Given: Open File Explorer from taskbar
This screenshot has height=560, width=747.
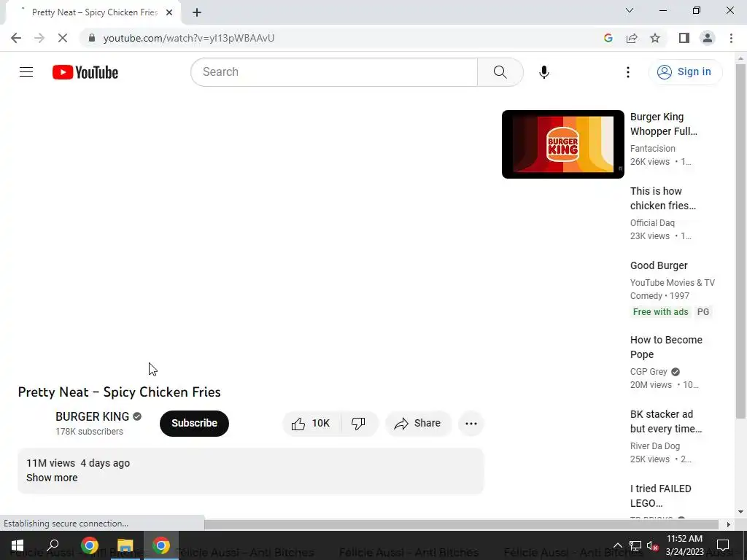Looking at the screenshot, I should pyautogui.click(x=125, y=545).
